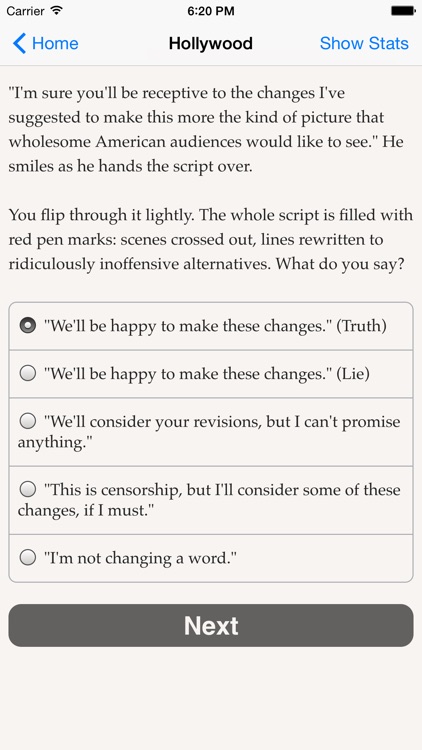Viewport: 422px width, 750px height.
Task: Tap the back chevron arrow icon
Action: click(19, 44)
